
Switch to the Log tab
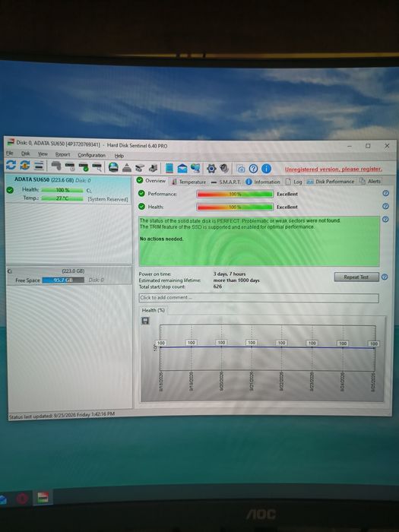tap(294, 182)
